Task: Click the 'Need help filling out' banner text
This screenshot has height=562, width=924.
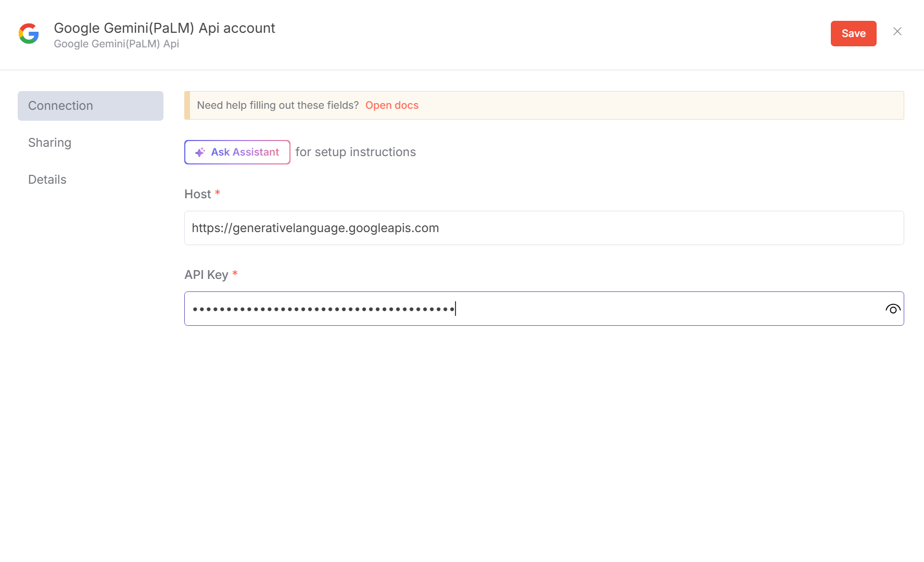Action: 277,105
